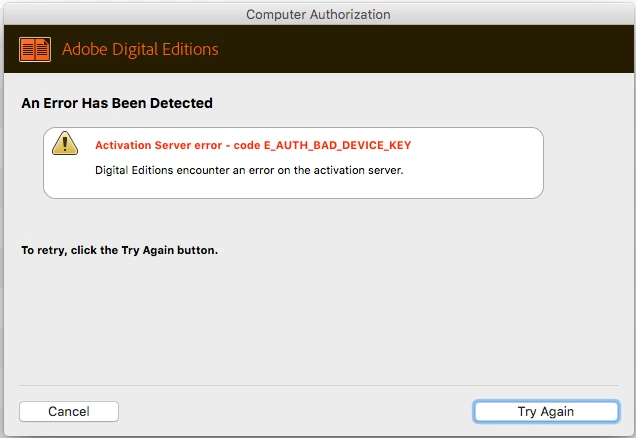The width and height of the screenshot is (636, 438).
Task: Select the E_AUTH_BAD_DEVICE_KEY error code text
Action: [x=337, y=145]
